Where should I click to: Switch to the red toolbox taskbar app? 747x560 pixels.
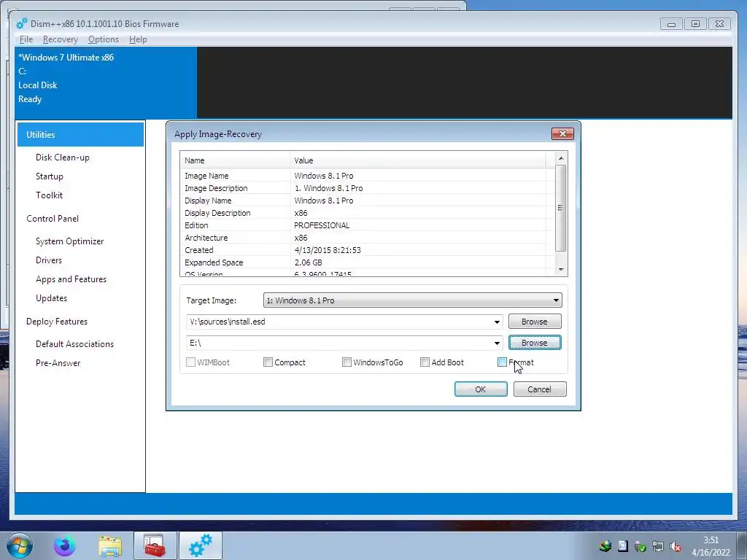(x=155, y=545)
